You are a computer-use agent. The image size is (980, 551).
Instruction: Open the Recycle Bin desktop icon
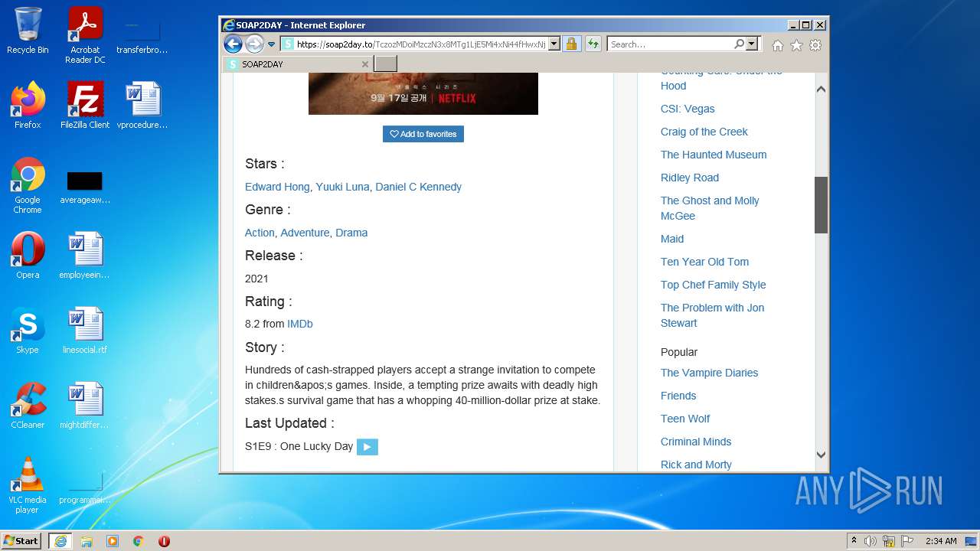coord(28,31)
